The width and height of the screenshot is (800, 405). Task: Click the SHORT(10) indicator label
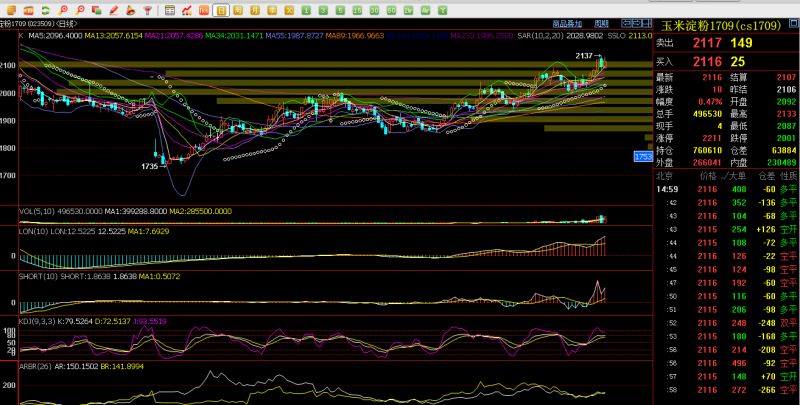pos(38,276)
